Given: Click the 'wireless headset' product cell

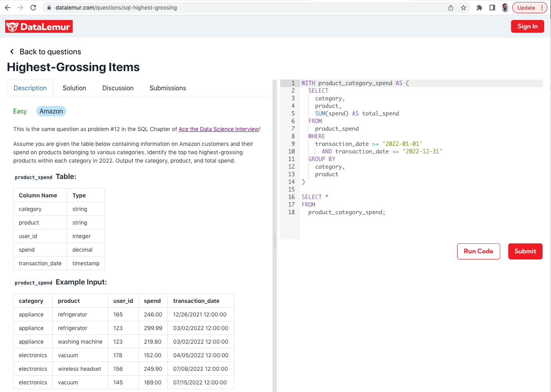Looking at the screenshot, I should tap(80, 369).
